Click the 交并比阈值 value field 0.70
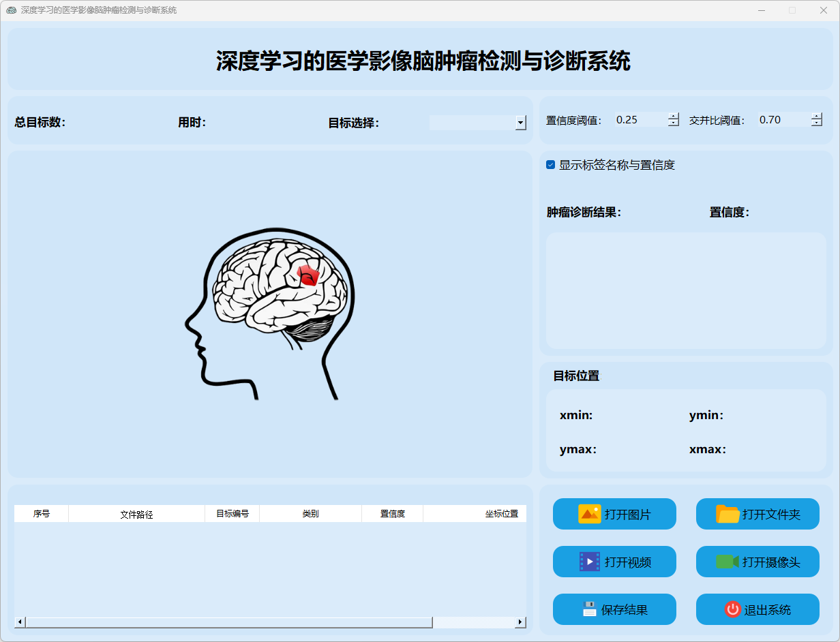Screen dimensions: 840x642 click(784, 120)
